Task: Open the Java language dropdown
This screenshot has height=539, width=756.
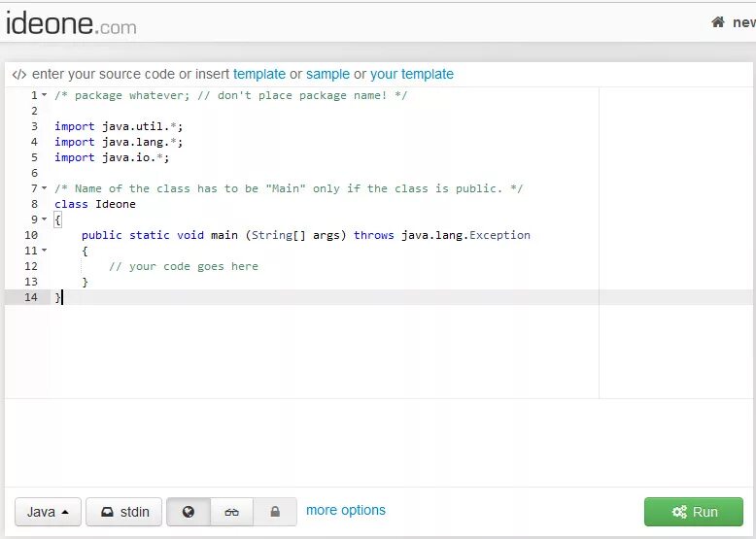Action: pyautogui.click(x=48, y=512)
